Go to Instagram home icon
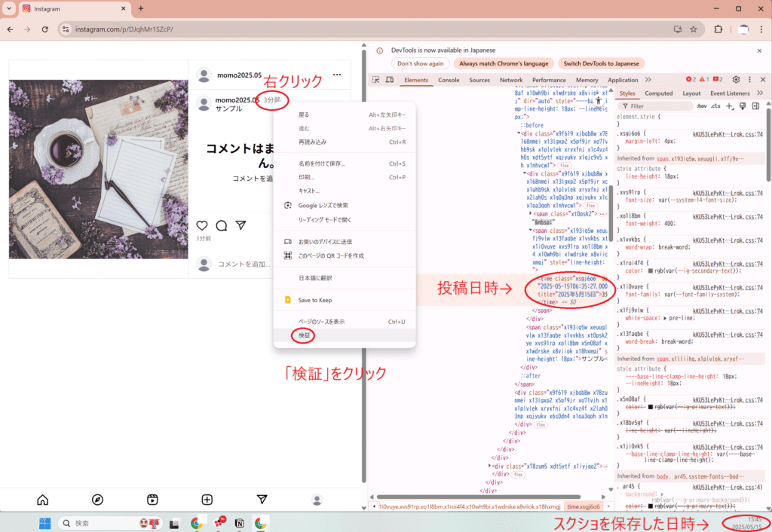The width and height of the screenshot is (772, 532). click(x=42, y=500)
